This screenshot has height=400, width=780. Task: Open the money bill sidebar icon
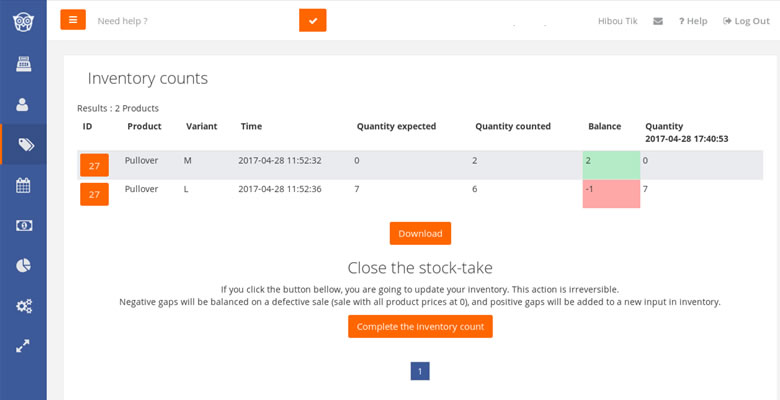(x=23, y=225)
